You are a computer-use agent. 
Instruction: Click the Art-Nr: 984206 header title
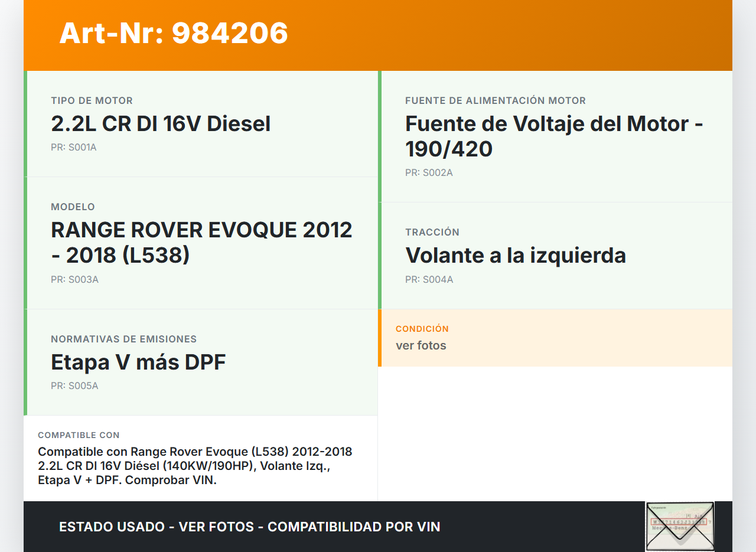(174, 33)
